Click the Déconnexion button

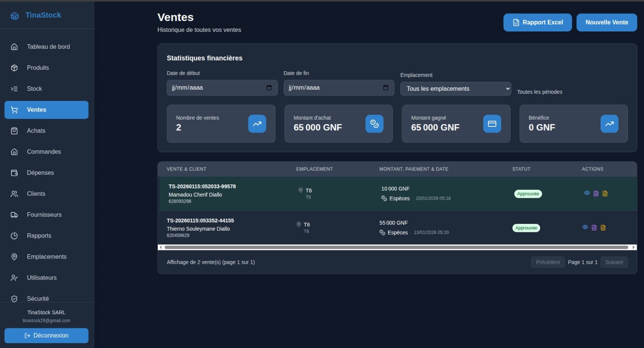click(46, 336)
